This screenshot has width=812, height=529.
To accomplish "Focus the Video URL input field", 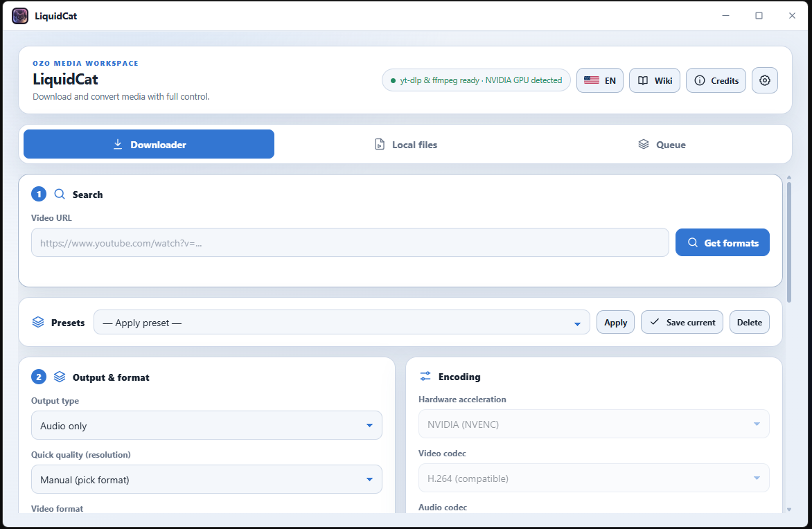I will [350, 242].
